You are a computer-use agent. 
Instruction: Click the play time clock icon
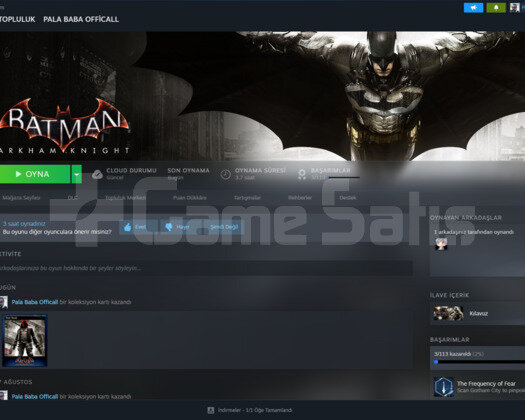pyautogui.click(x=226, y=174)
